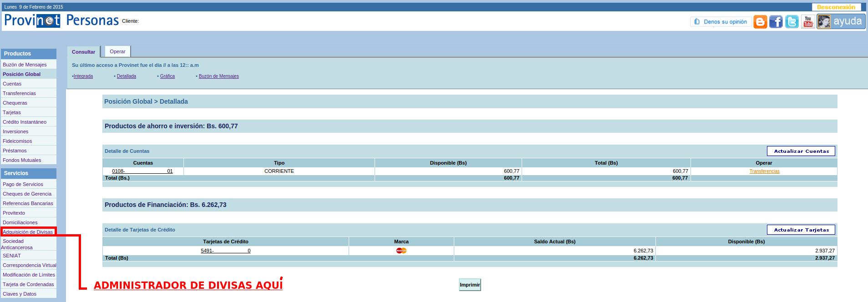Screen dimensions: 868x302
Task: Open the YouTube icon link
Action: pyautogui.click(x=808, y=22)
